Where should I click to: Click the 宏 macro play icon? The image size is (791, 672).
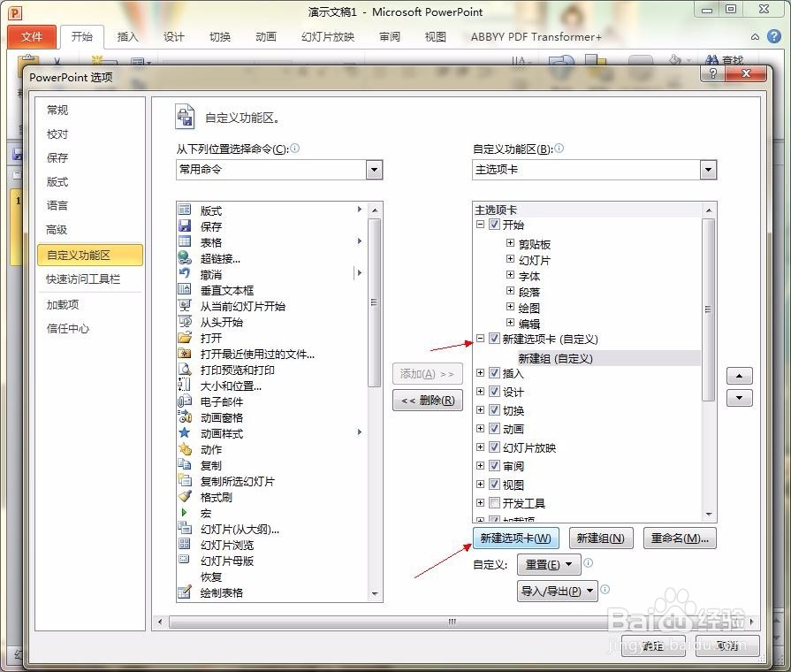185,512
